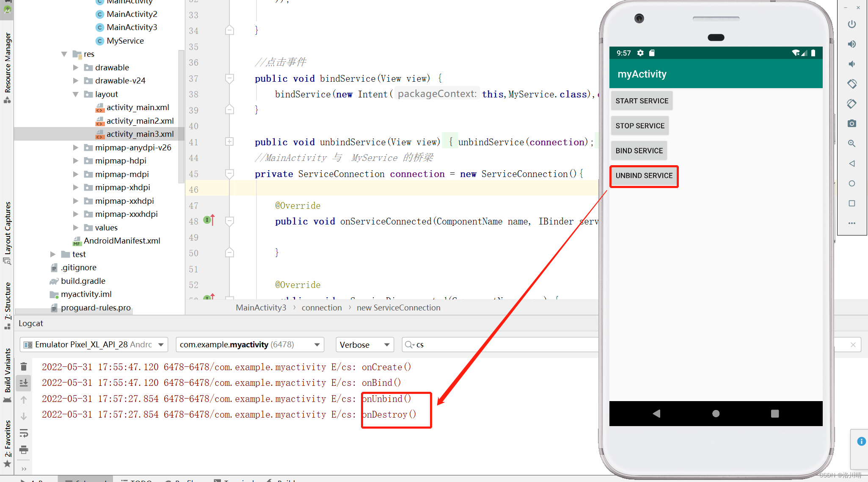Tap the START SERVICE button in emulator

point(642,101)
